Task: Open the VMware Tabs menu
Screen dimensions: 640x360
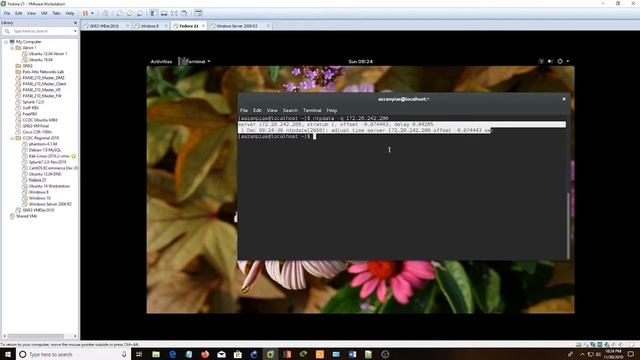Action: pyautogui.click(x=56, y=13)
